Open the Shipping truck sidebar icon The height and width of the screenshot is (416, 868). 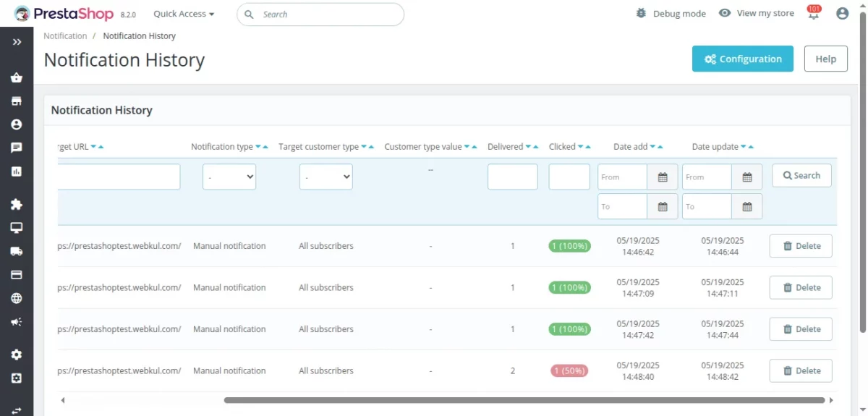pos(16,251)
